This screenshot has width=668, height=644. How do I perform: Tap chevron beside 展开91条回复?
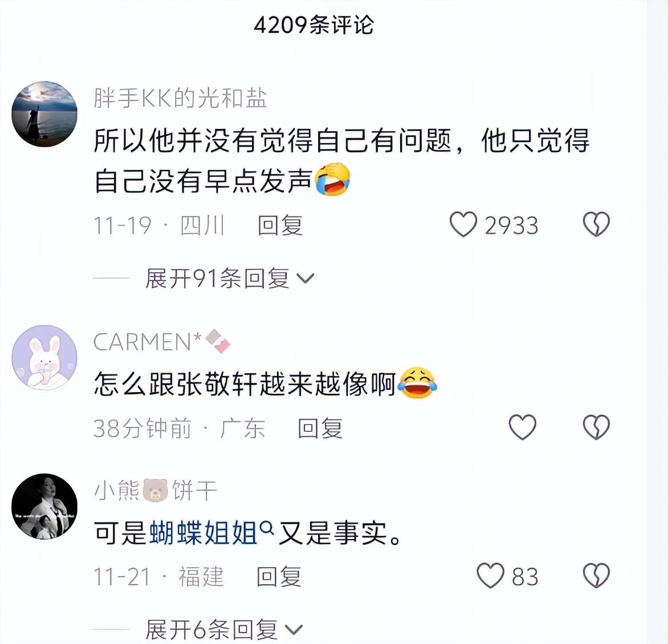coord(306,279)
